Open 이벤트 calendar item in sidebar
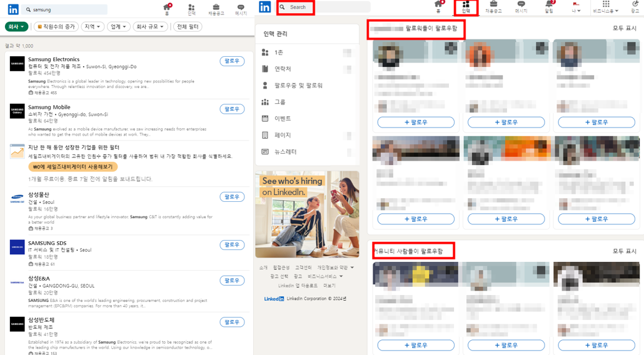 pyautogui.click(x=283, y=119)
